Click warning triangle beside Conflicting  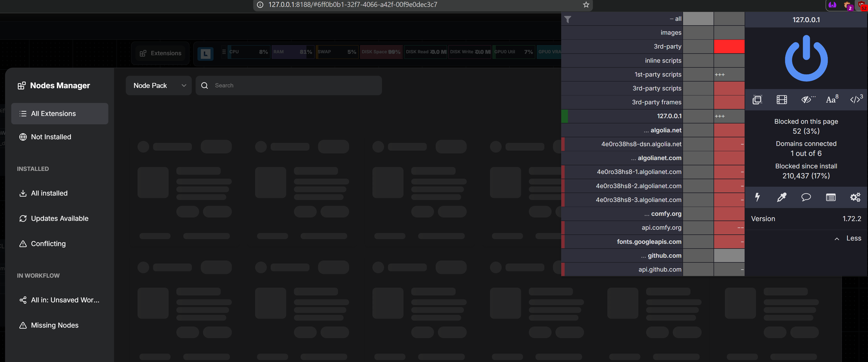click(x=23, y=244)
